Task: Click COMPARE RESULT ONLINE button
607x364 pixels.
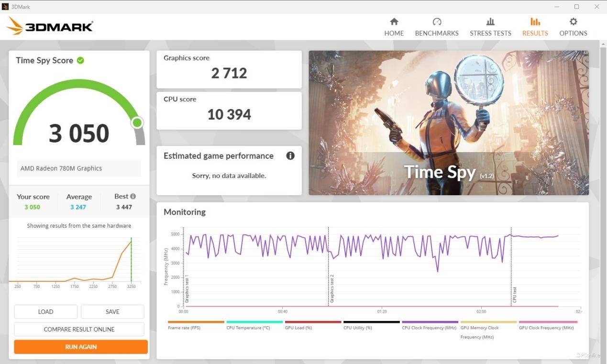Action: tap(79, 329)
